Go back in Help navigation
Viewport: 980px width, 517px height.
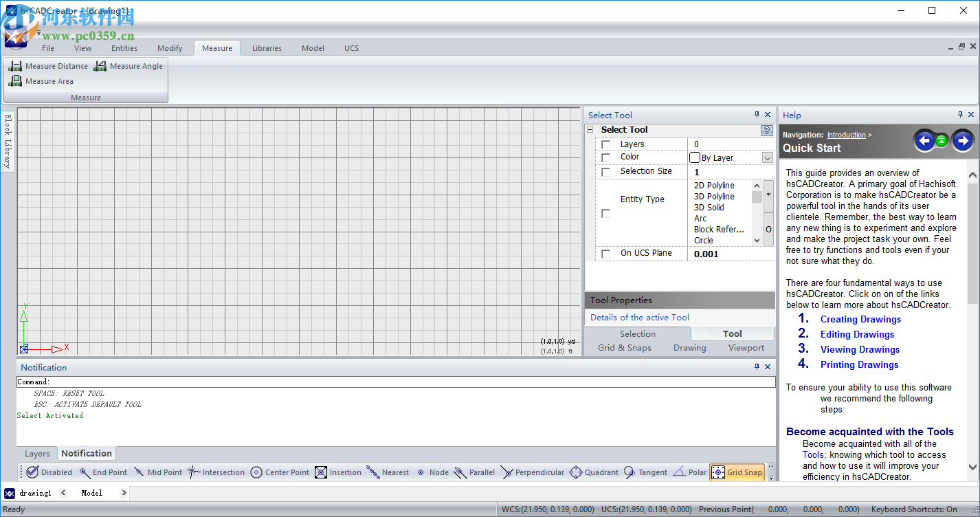(924, 141)
